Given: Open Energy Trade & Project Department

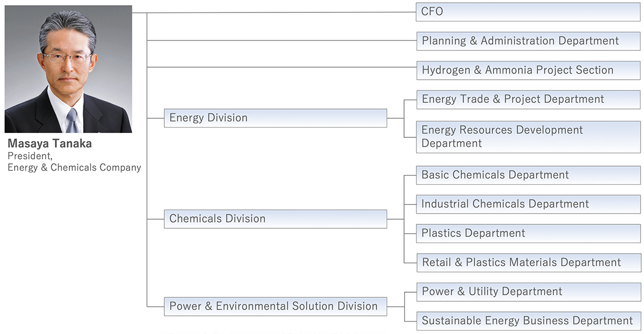Looking at the screenshot, I should [528, 99].
